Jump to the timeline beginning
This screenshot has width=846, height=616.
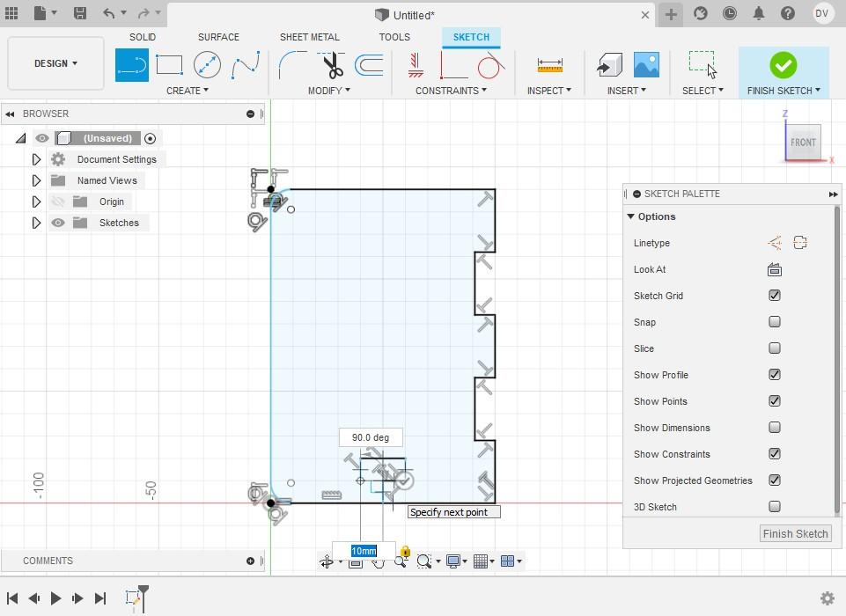click(x=12, y=598)
